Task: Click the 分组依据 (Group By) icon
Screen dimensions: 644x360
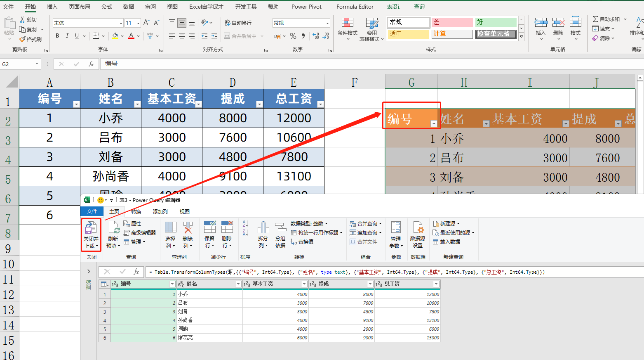Action: (x=280, y=228)
